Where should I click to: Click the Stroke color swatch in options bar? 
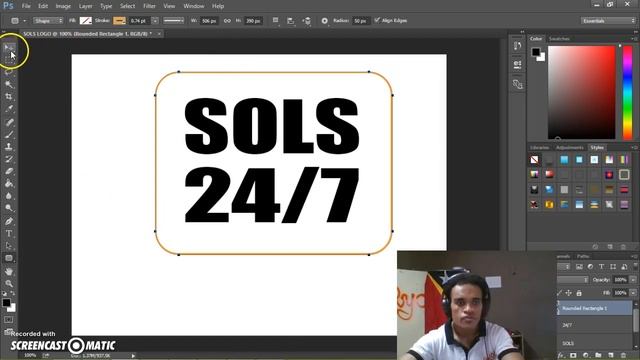[x=119, y=20]
